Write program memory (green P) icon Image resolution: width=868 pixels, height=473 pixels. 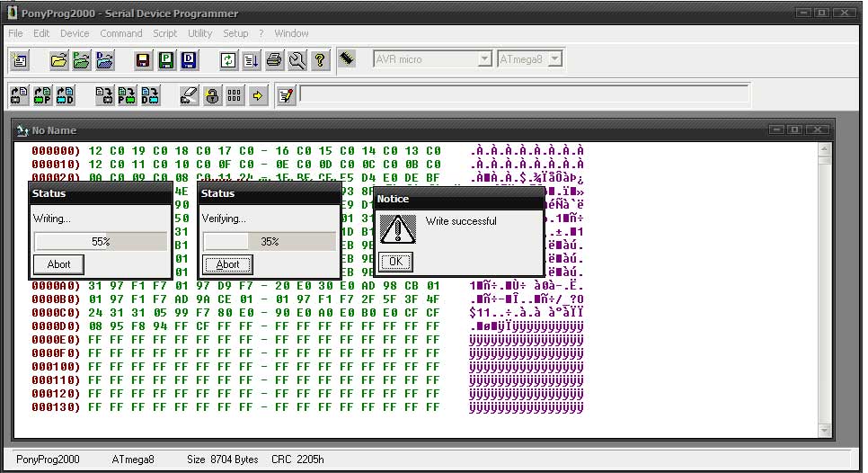[127, 96]
